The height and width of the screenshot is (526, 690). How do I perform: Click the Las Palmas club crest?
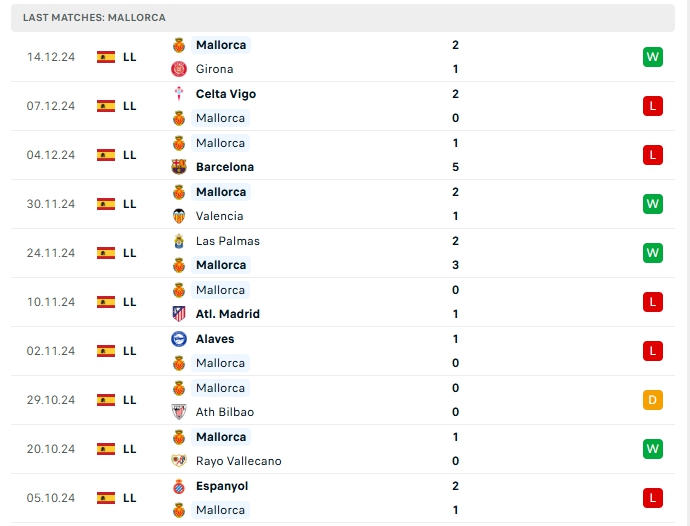click(179, 241)
